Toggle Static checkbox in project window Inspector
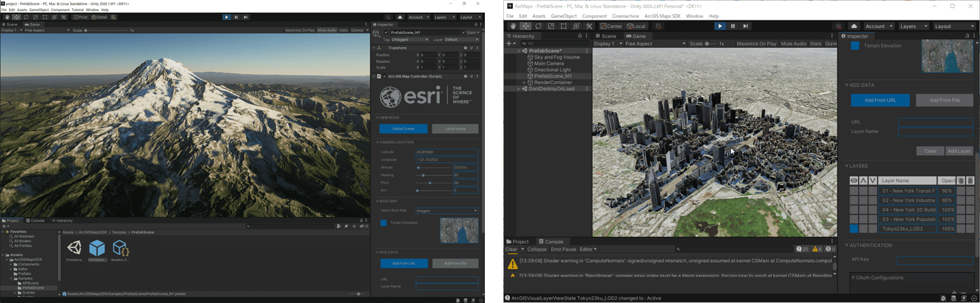This screenshot has height=303, width=980. click(x=463, y=32)
